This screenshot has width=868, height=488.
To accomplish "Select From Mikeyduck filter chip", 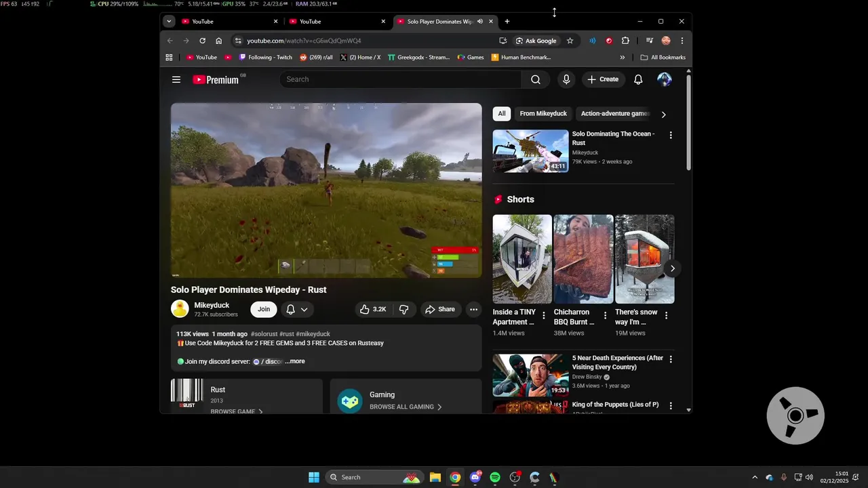I will coord(543,114).
